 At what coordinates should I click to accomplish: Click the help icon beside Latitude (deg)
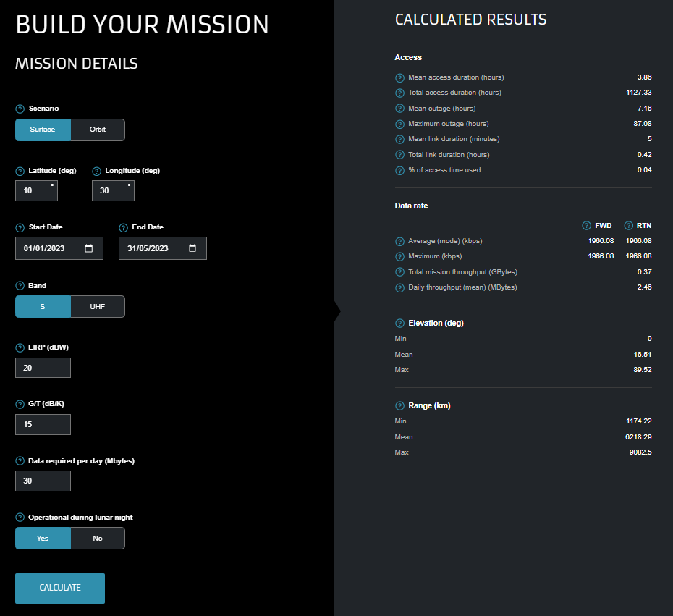(x=20, y=172)
